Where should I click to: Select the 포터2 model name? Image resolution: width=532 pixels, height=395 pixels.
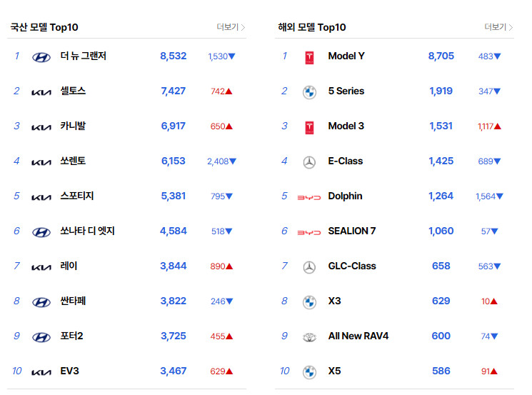(x=71, y=336)
